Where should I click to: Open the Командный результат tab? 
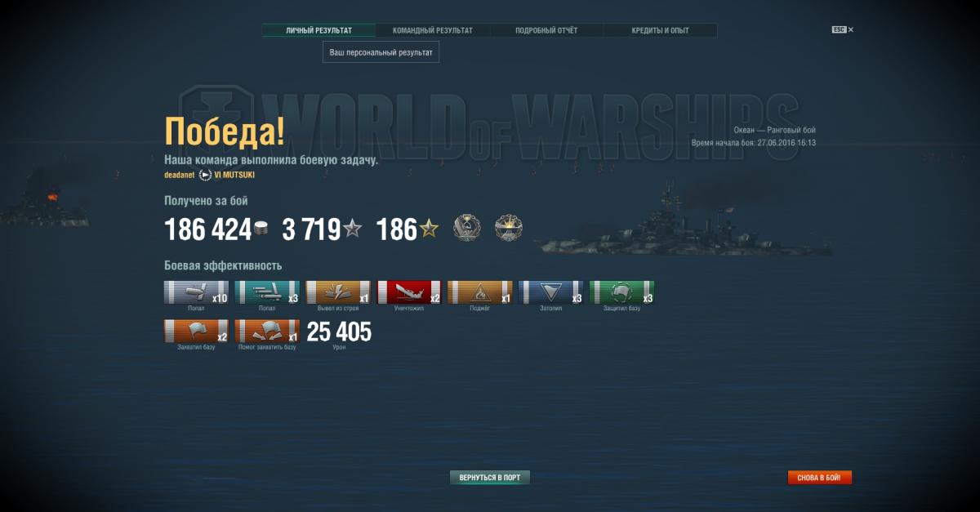433,30
